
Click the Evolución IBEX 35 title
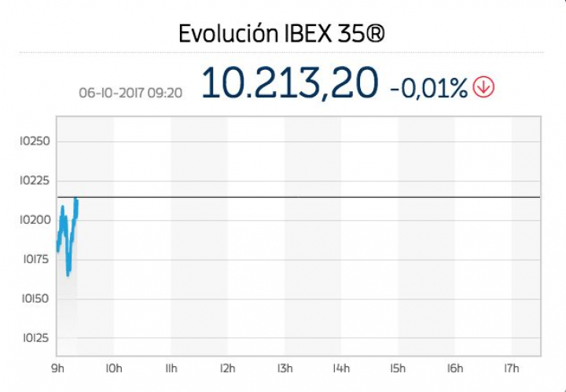(x=282, y=35)
